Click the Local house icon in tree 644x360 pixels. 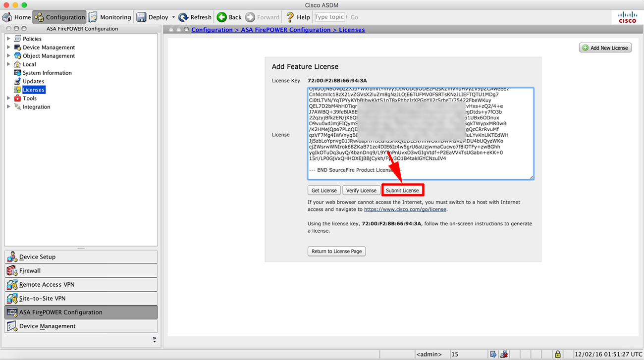[x=17, y=64]
